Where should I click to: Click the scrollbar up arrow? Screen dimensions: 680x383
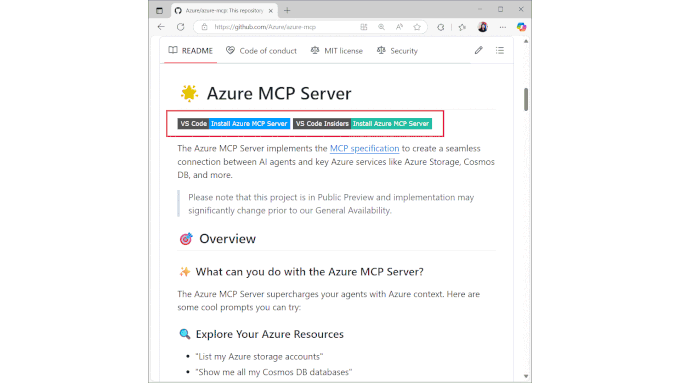(x=526, y=41)
